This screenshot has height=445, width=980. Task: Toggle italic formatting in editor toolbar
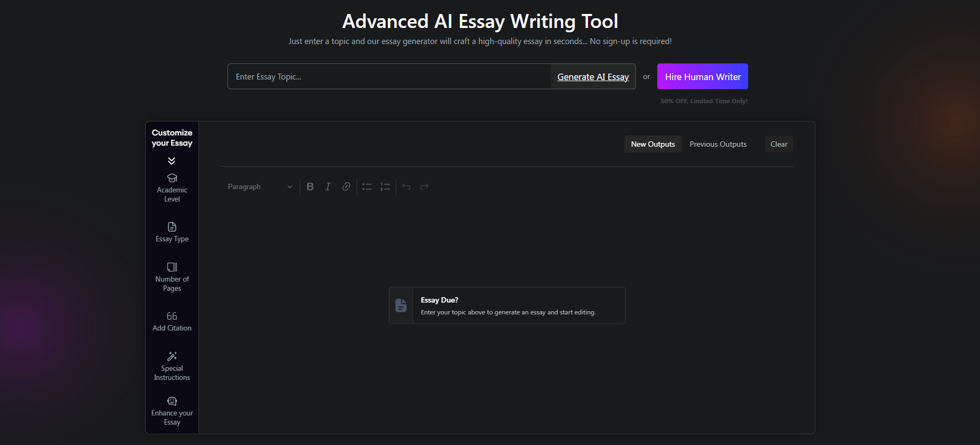(x=328, y=186)
